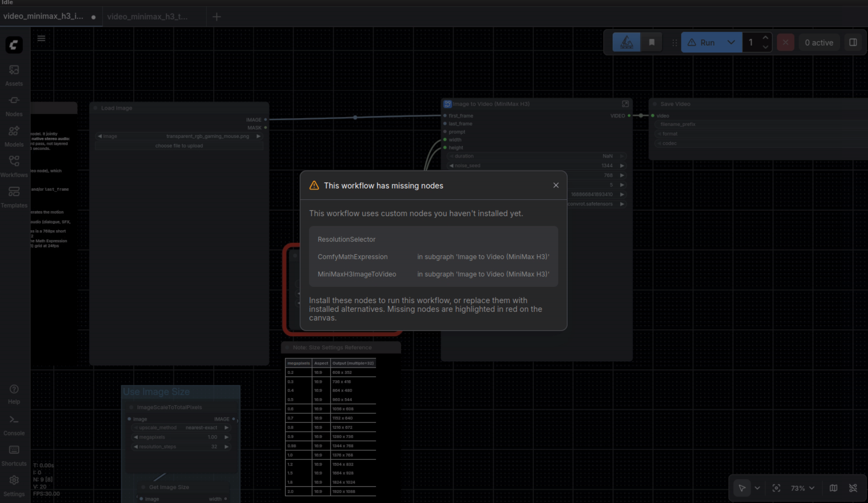Open the Workflows sidebar panel
This screenshot has height=503, width=868.
click(14, 167)
